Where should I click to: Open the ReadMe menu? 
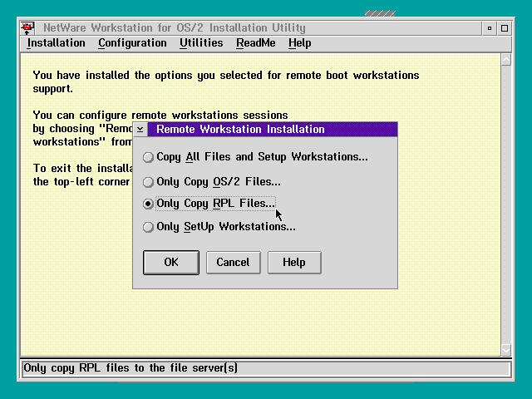256,43
